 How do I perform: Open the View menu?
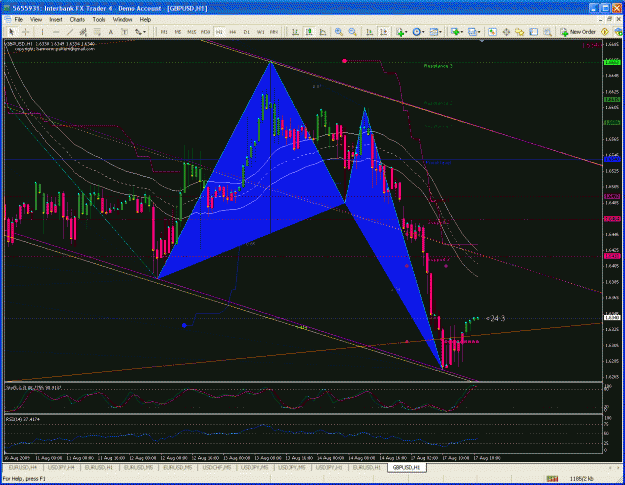pos(36,20)
